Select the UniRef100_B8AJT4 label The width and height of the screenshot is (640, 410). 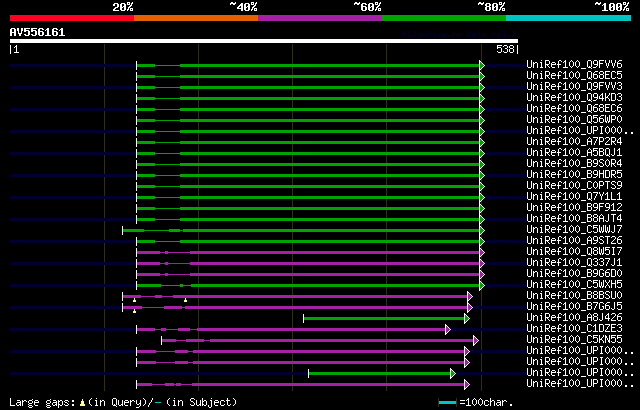click(574, 219)
